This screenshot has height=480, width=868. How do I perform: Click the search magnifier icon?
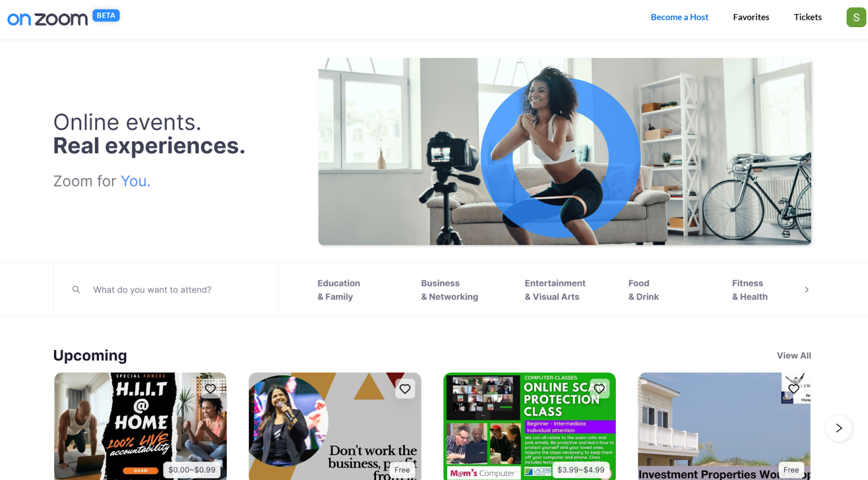[76, 290]
